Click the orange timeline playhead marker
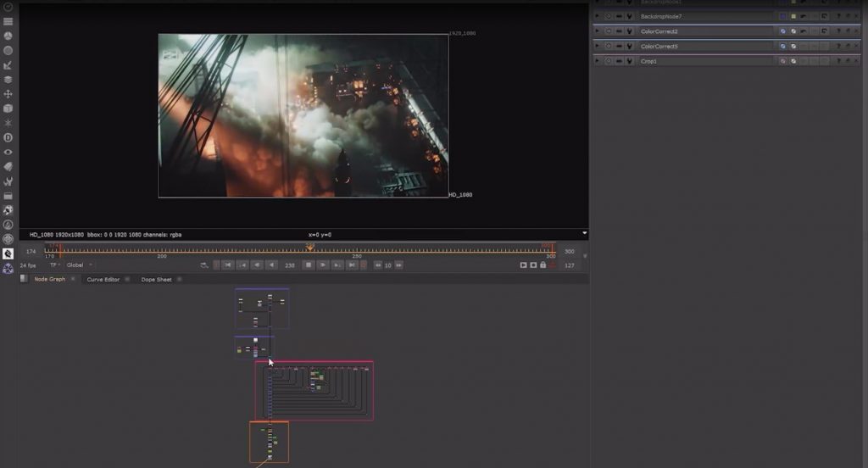Viewport: 868px width, 468px height. pos(310,248)
